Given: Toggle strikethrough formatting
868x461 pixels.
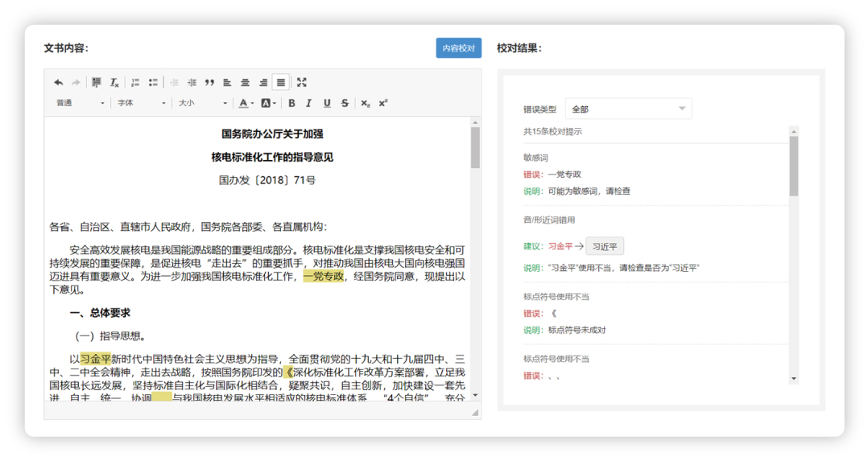Looking at the screenshot, I should point(345,103).
